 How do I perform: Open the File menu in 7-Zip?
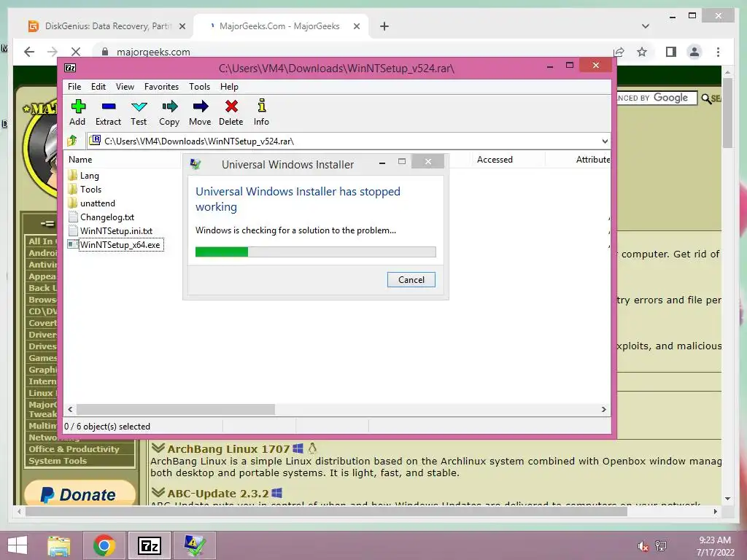74,87
